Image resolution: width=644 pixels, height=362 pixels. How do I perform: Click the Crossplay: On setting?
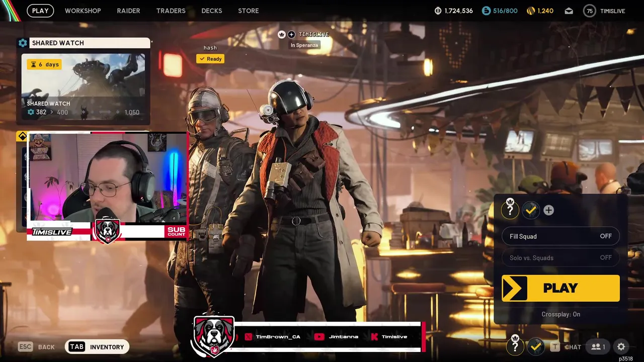tap(560, 314)
